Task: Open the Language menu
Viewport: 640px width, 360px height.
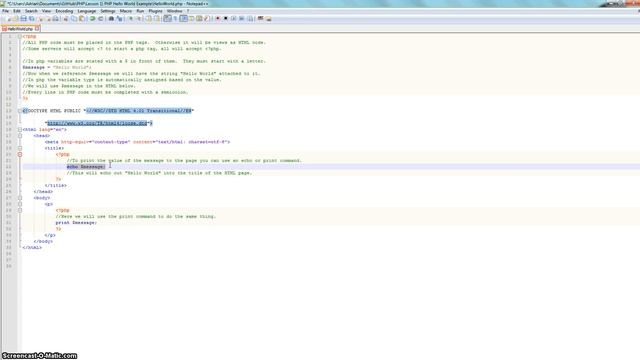Action: (87, 11)
